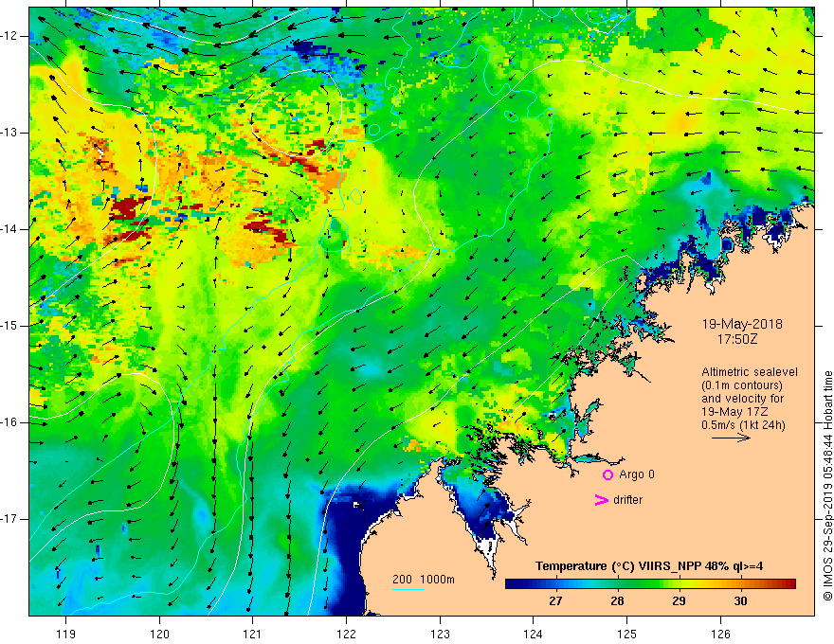Click the Altimetric sealevel description text

750,391
